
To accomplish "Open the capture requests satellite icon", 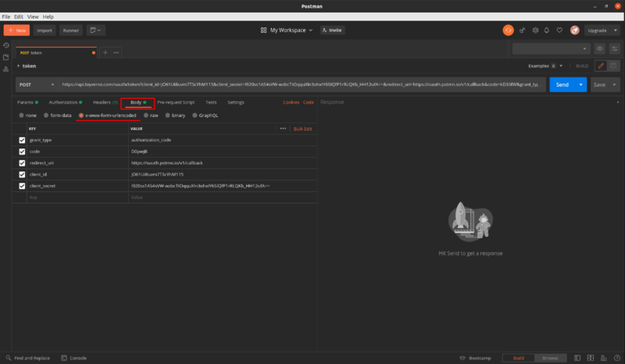I will tap(522, 30).
